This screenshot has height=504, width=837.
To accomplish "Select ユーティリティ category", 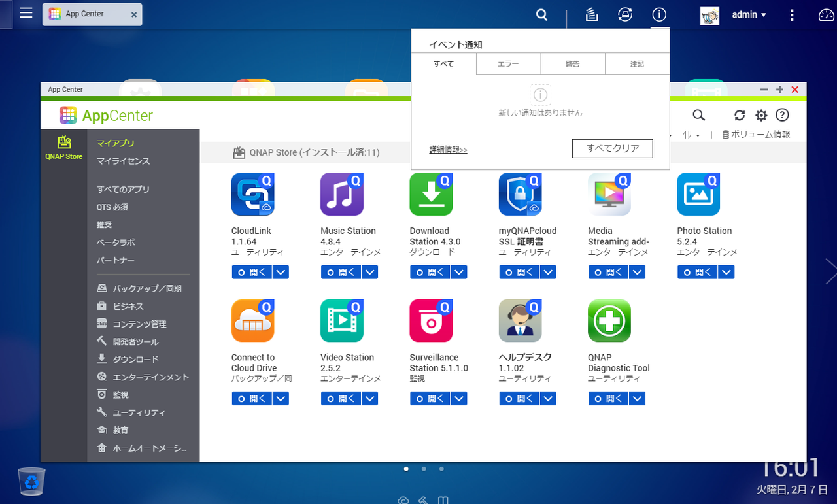I will (131, 412).
